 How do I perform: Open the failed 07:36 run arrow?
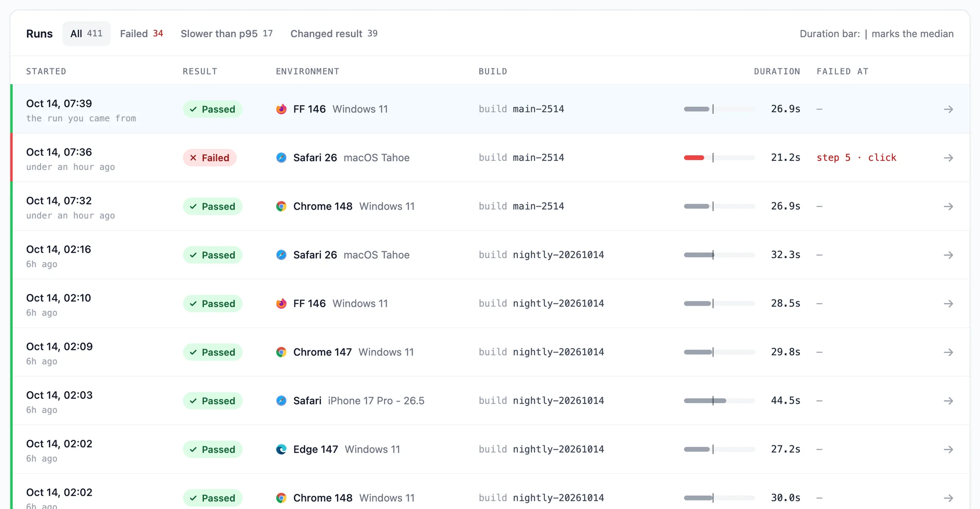click(x=948, y=158)
